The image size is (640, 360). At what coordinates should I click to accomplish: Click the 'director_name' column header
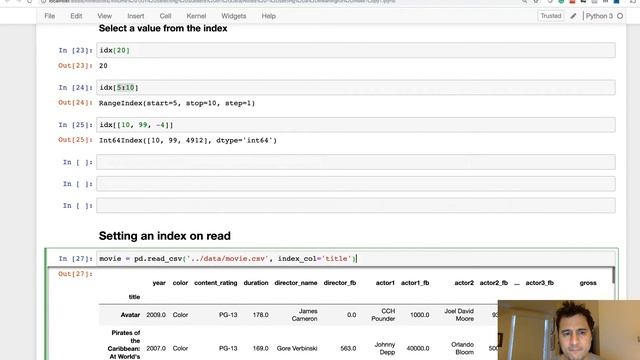[296, 283]
